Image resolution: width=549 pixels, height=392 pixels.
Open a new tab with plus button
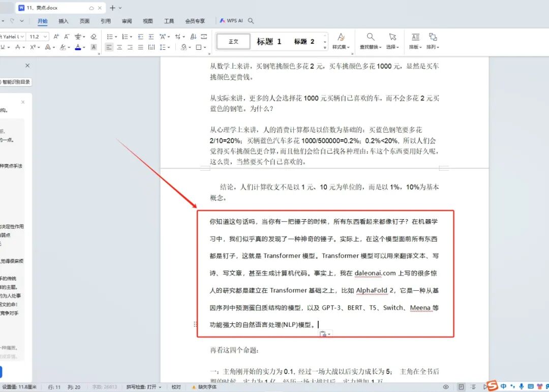pos(112,8)
